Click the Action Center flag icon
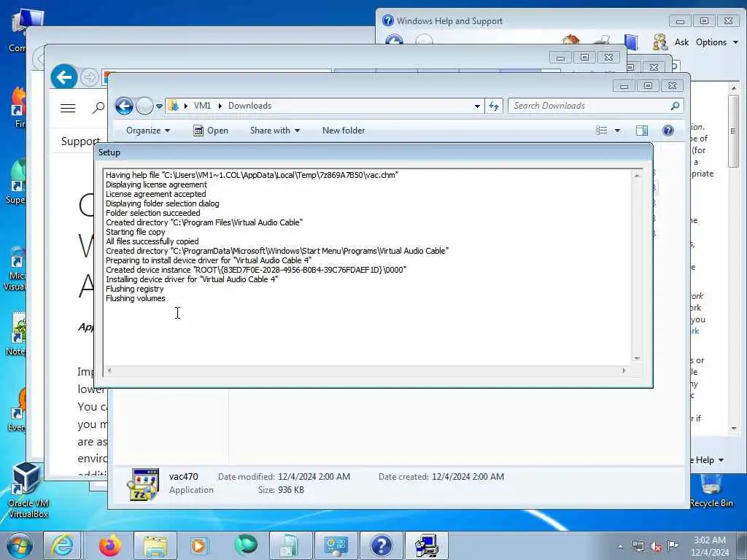This screenshot has height=560, width=747. [x=673, y=546]
